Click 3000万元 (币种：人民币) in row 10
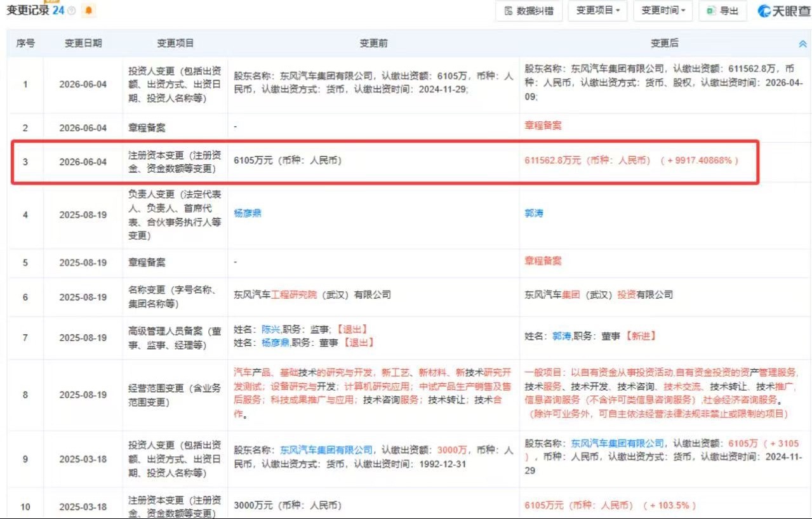This screenshot has height=519, width=812. 288,506
